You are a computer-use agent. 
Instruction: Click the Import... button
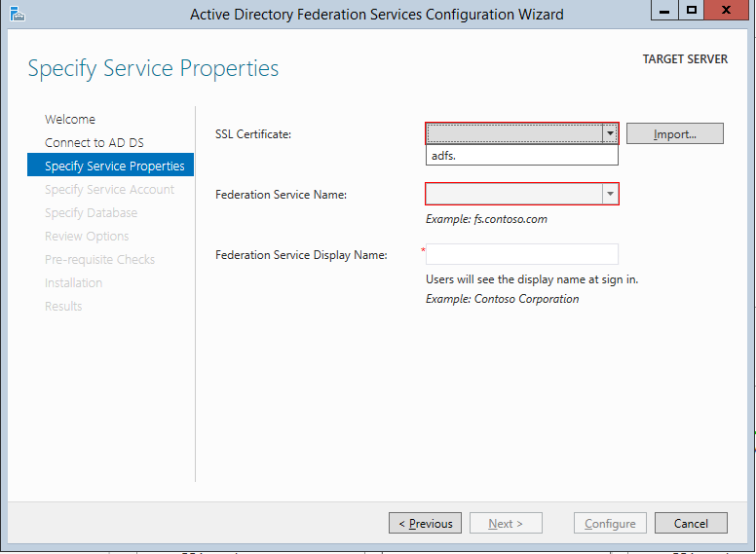coord(674,134)
